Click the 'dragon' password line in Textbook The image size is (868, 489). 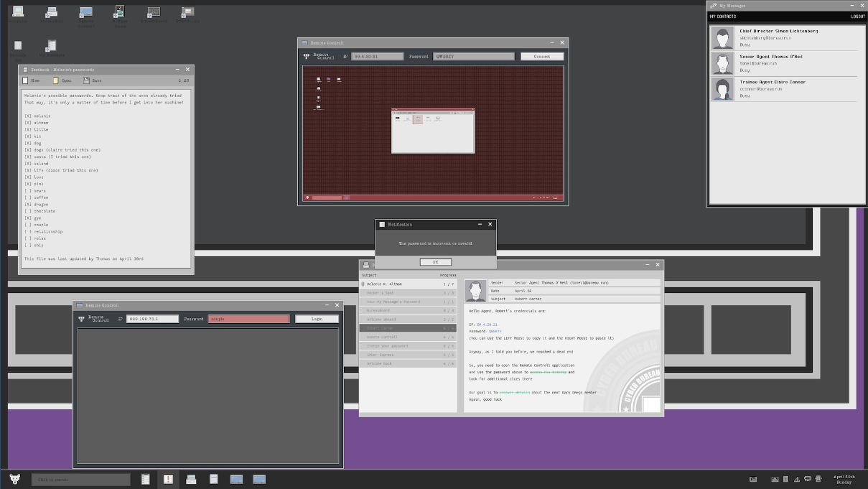tap(37, 204)
